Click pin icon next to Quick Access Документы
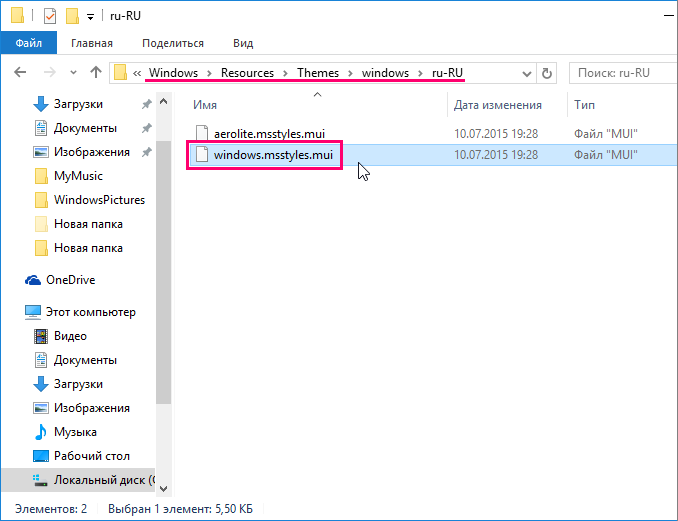678x521 pixels. click(147, 128)
